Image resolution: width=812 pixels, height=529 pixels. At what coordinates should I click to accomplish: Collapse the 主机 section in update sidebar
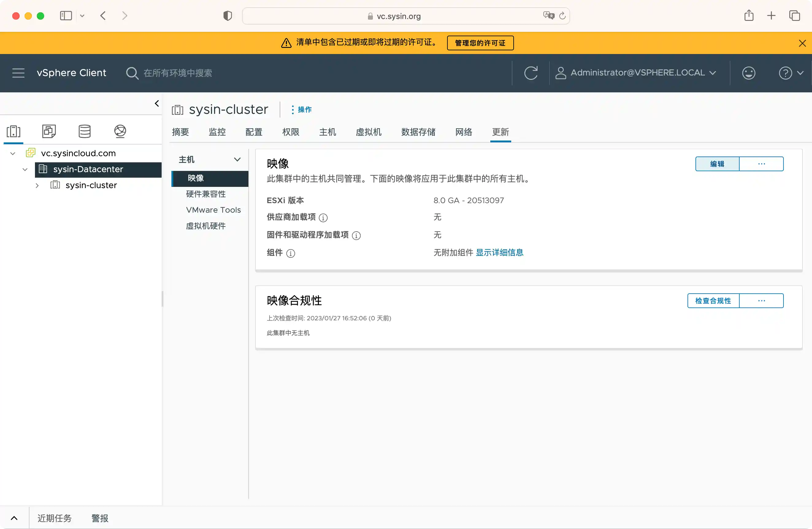[x=237, y=159]
